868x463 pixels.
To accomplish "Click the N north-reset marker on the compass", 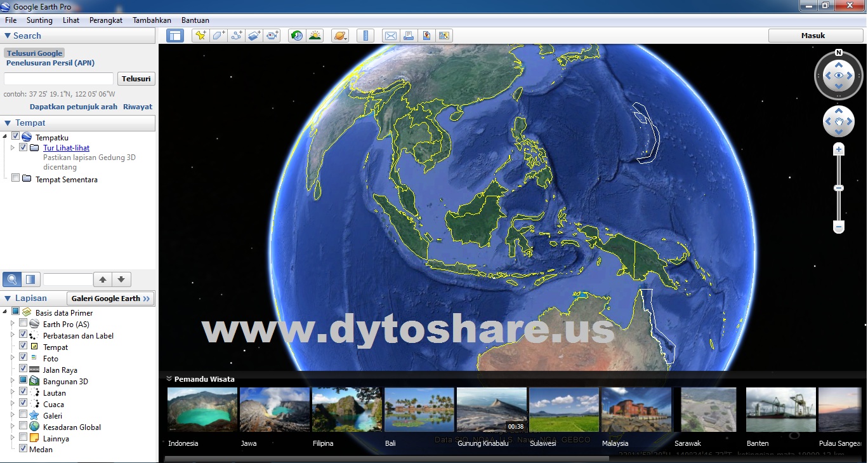I will click(839, 53).
